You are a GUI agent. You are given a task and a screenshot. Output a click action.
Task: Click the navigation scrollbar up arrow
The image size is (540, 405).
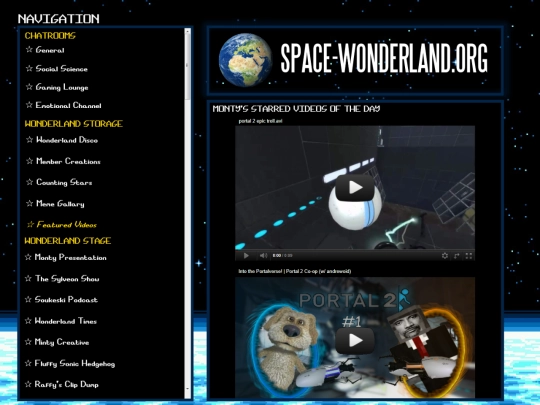[188, 31]
